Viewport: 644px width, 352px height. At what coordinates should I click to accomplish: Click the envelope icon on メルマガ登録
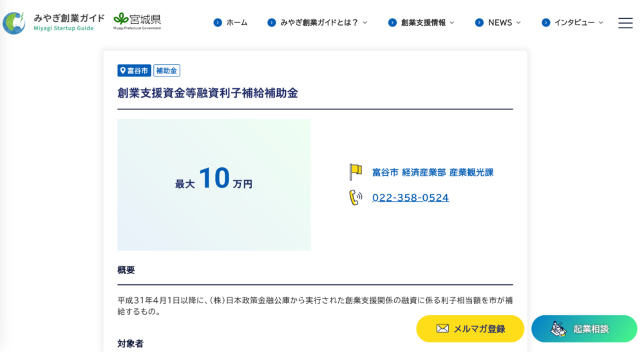442,328
